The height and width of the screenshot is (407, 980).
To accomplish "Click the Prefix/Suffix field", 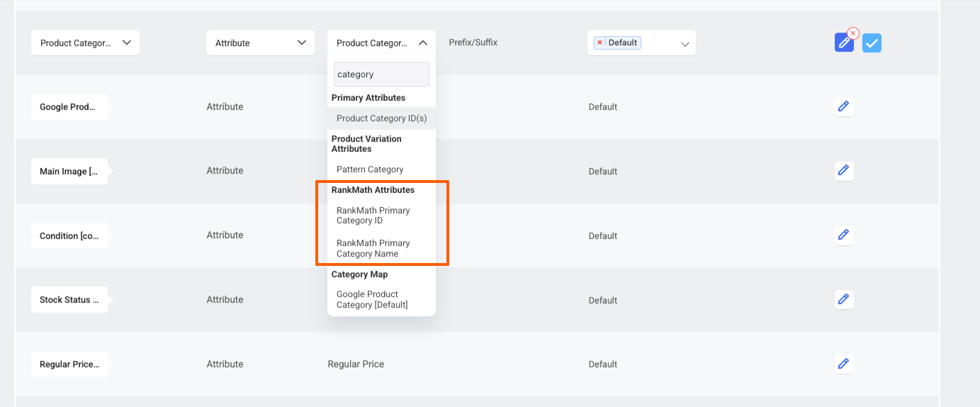I will pos(473,43).
